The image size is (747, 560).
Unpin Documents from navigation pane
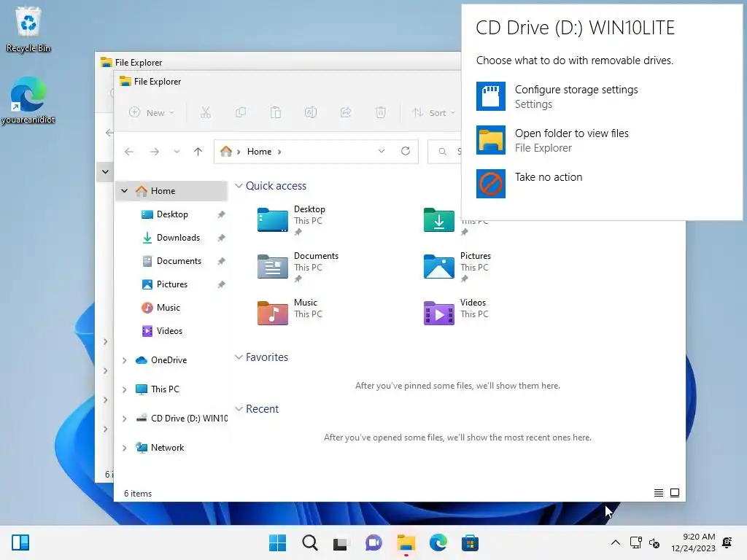pyautogui.click(x=221, y=261)
